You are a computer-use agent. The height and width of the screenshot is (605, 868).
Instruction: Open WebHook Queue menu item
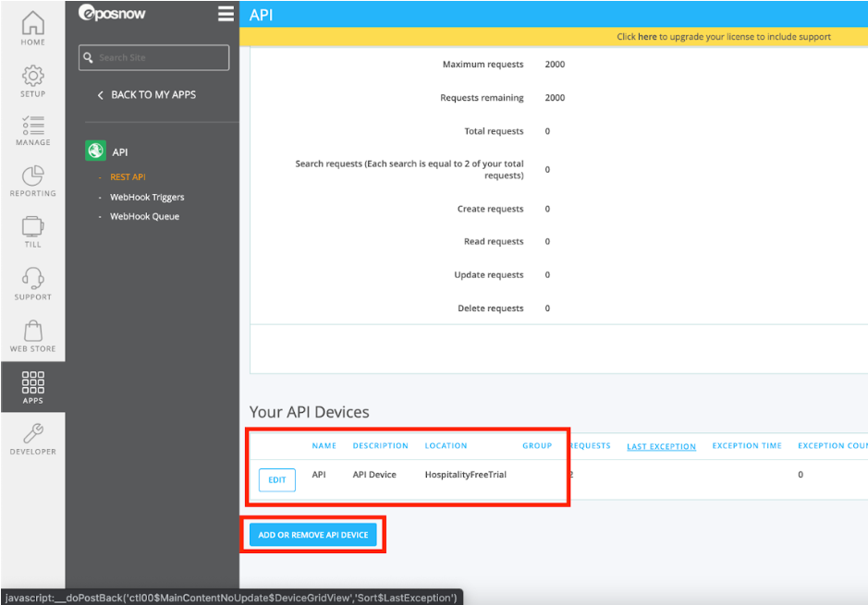(x=144, y=216)
